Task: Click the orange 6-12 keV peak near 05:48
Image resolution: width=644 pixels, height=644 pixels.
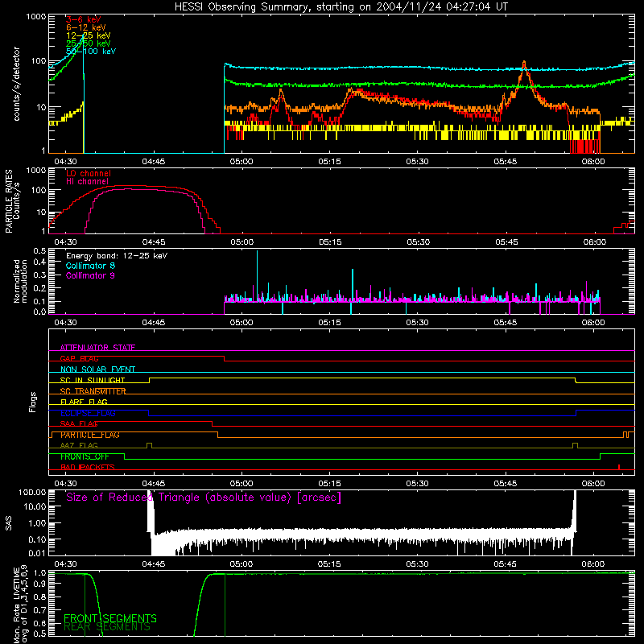Action: (x=524, y=64)
